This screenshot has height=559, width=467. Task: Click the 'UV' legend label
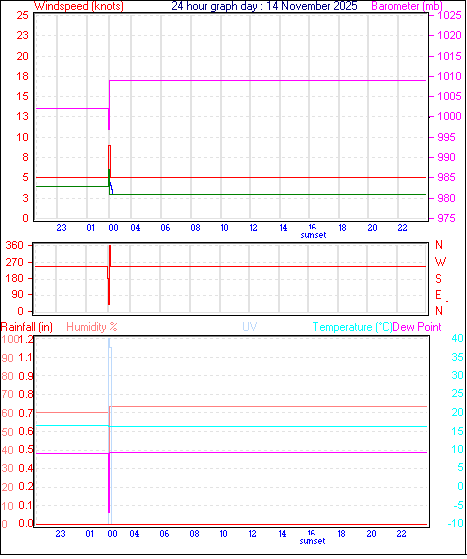250,327
